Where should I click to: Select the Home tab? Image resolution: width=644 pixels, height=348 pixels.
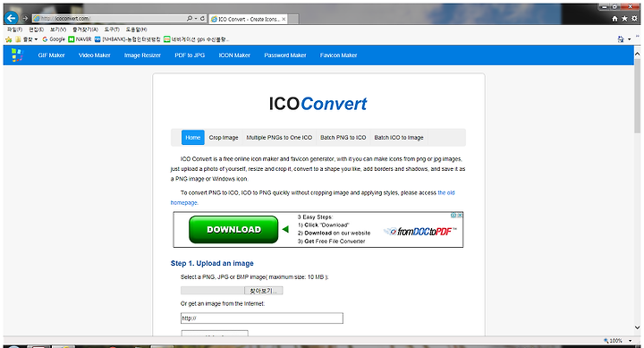pos(193,138)
